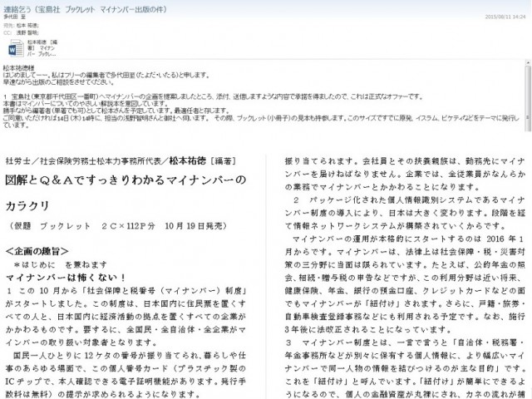
Task: Click the line 国民一人ひとりに 12 ケタの番号
Action: (130, 355)
